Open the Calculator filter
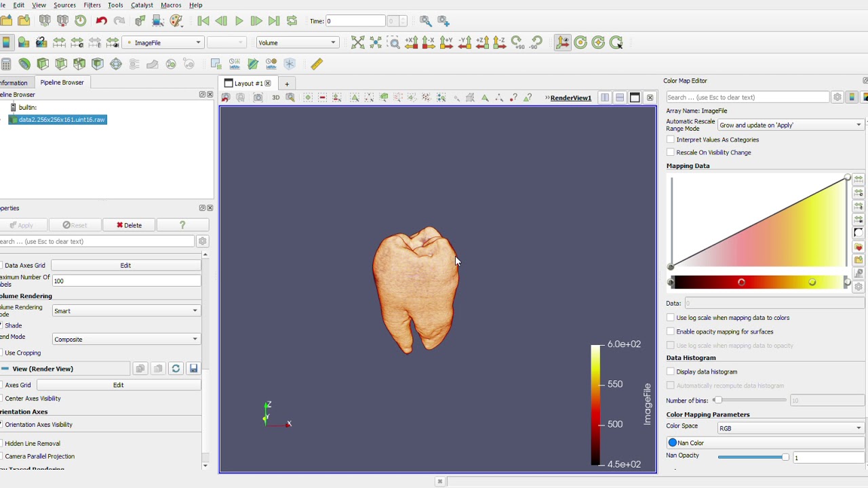 [x=6, y=64]
